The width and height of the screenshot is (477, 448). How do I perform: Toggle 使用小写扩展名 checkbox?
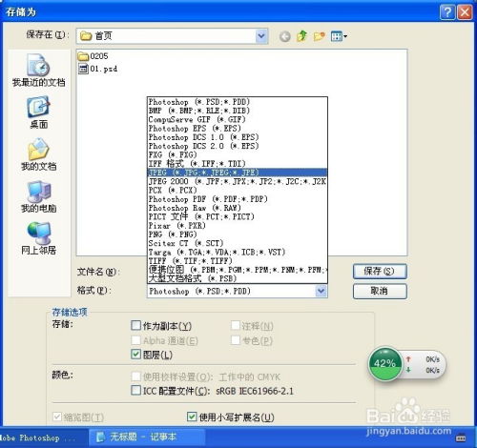point(192,417)
